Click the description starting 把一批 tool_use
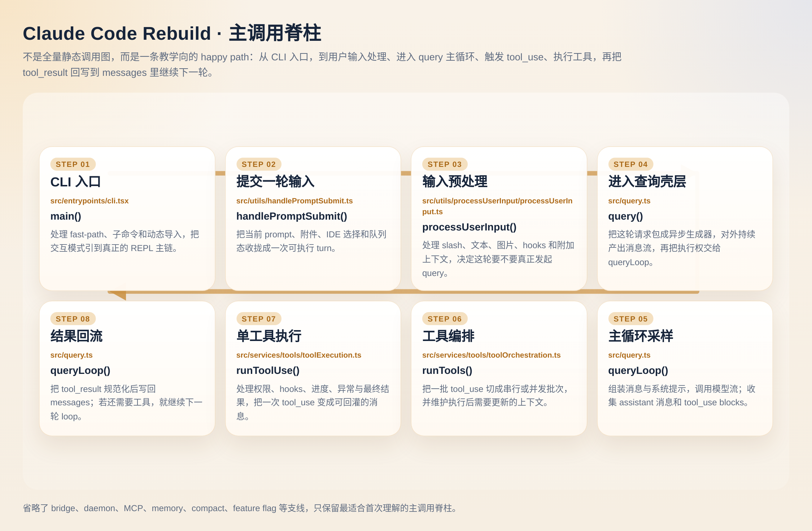 click(495, 396)
